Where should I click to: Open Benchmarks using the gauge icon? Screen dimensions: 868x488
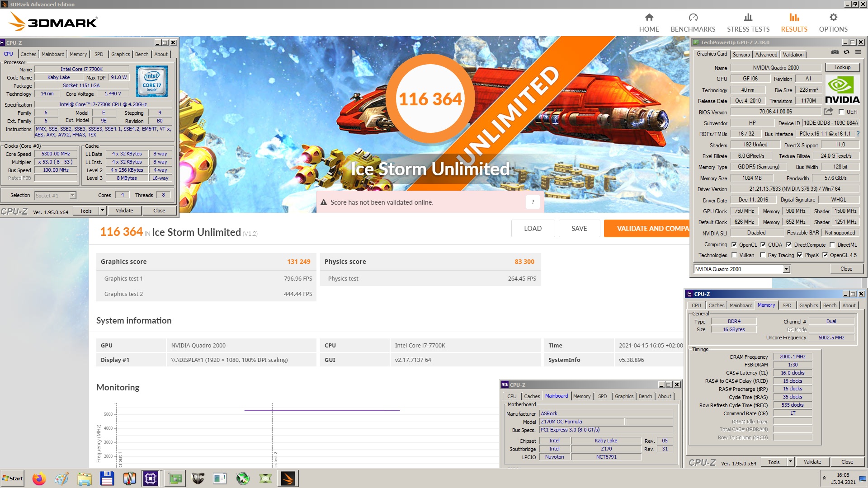[x=693, y=17]
